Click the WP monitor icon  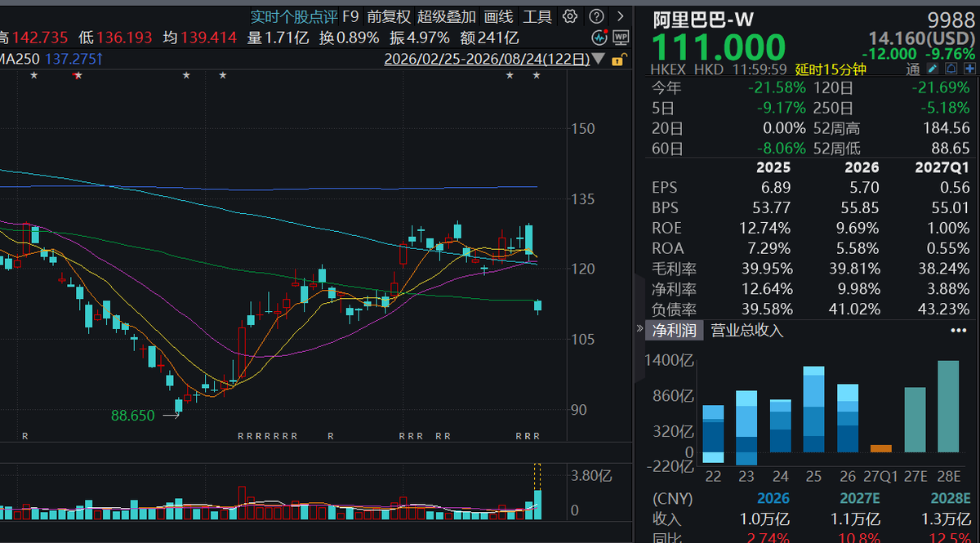[621, 37]
